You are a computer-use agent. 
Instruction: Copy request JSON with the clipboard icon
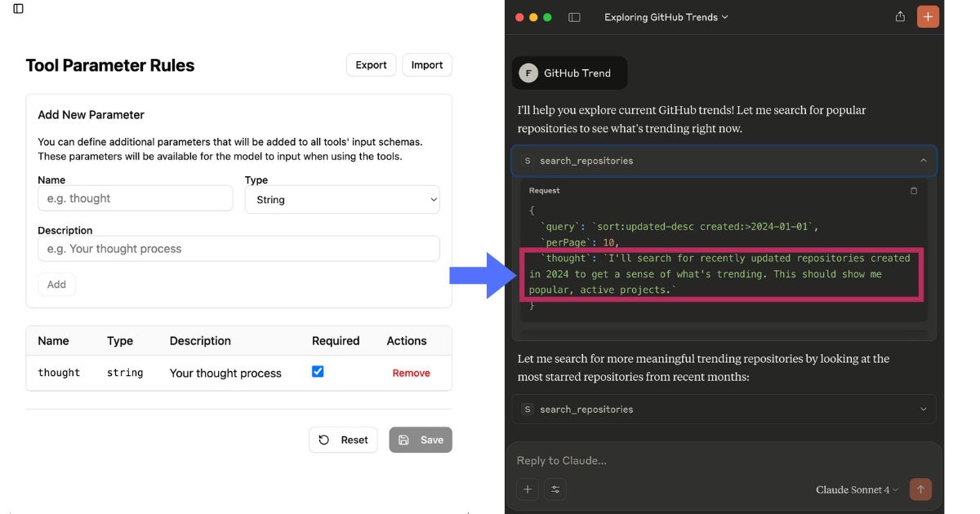[x=914, y=190]
